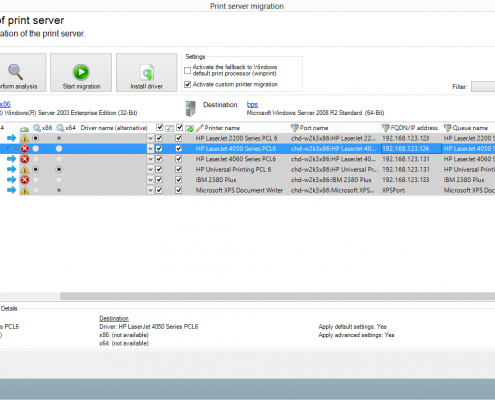Click the Perform analysis magnifier icon
Viewport: 495px width, 400px height.
(x=15, y=72)
